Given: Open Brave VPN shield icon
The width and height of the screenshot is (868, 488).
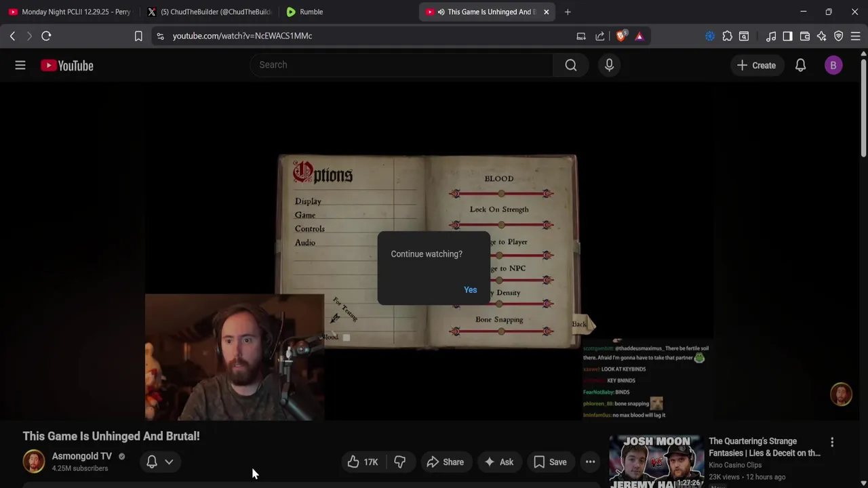Looking at the screenshot, I should [x=839, y=36].
